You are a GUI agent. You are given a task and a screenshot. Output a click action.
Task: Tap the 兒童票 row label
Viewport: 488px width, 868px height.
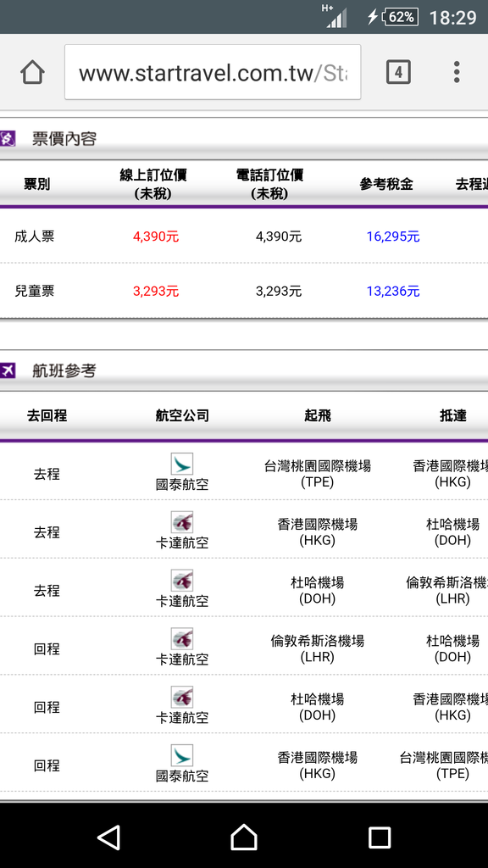34,292
